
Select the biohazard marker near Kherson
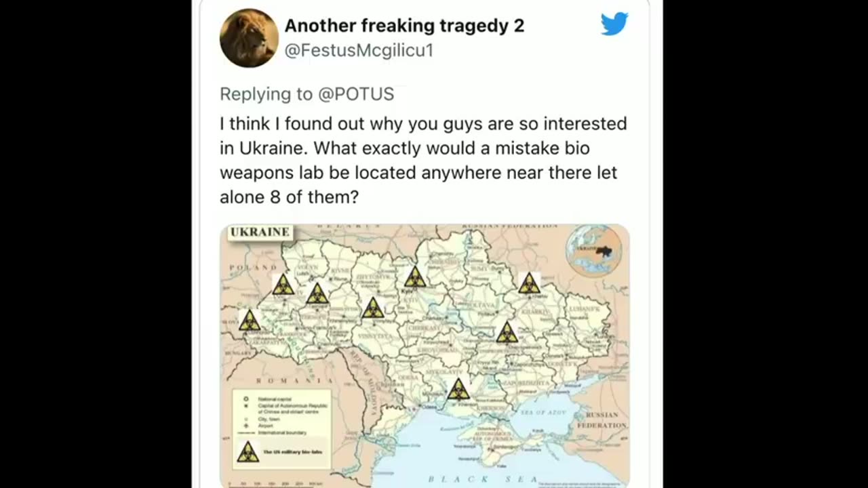[458, 389]
